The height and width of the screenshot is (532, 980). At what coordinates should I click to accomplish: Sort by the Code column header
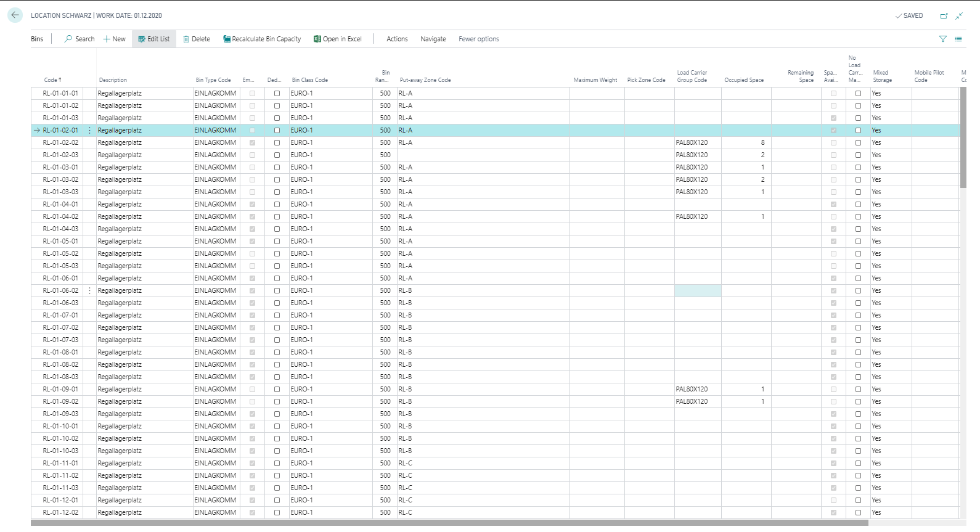coord(52,80)
